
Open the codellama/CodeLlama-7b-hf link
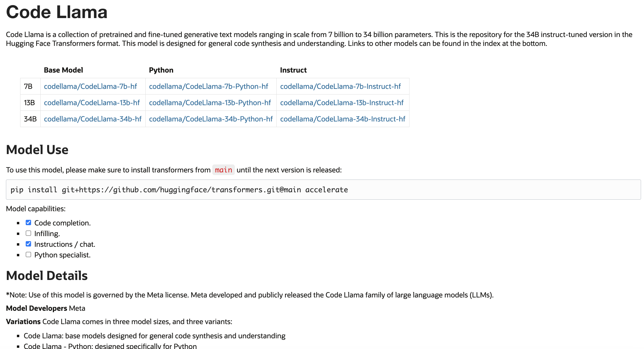pyautogui.click(x=90, y=87)
